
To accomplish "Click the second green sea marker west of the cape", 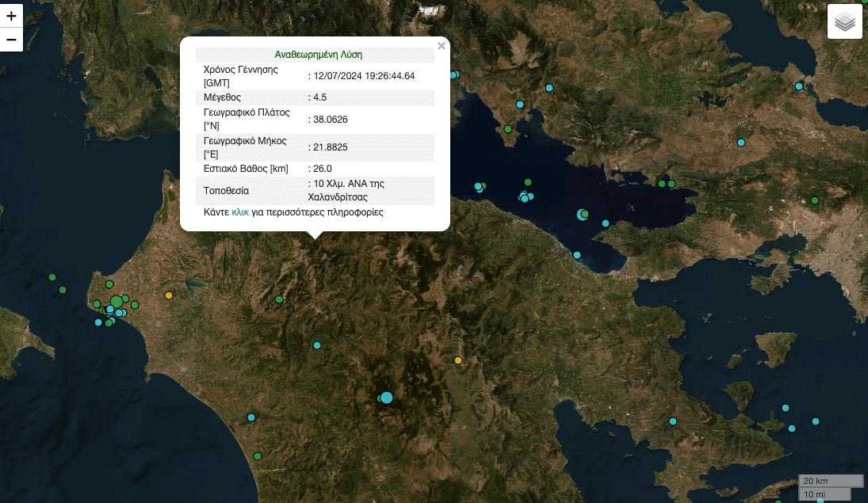I will point(63,290).
